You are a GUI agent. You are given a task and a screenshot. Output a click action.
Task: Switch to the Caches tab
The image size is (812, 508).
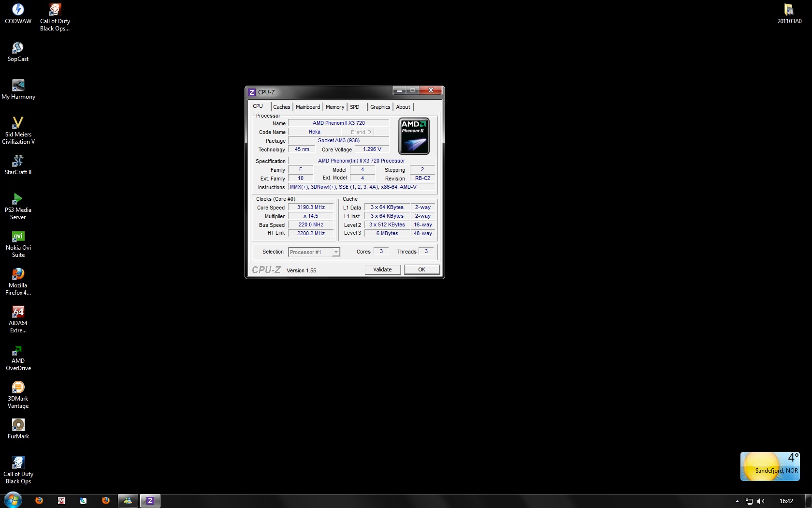282,107
